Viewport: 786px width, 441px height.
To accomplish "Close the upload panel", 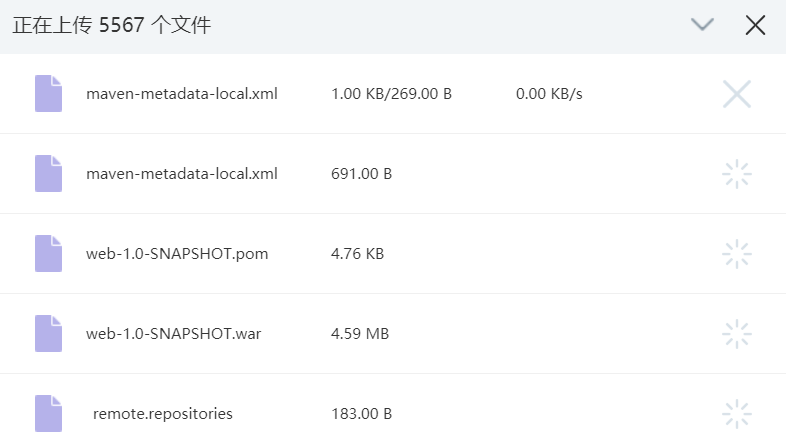I will [x=755, y=26].
